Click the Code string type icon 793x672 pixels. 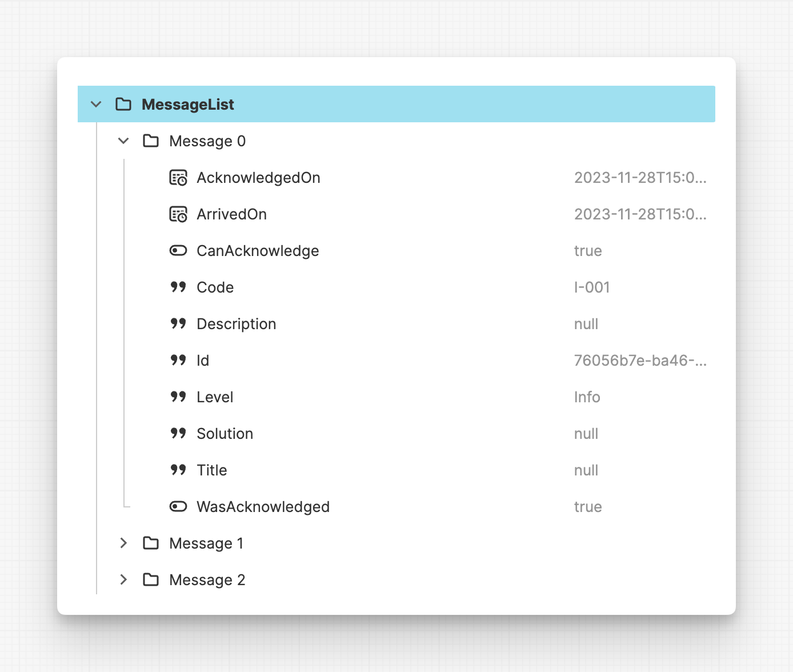(x=178, y=287)
